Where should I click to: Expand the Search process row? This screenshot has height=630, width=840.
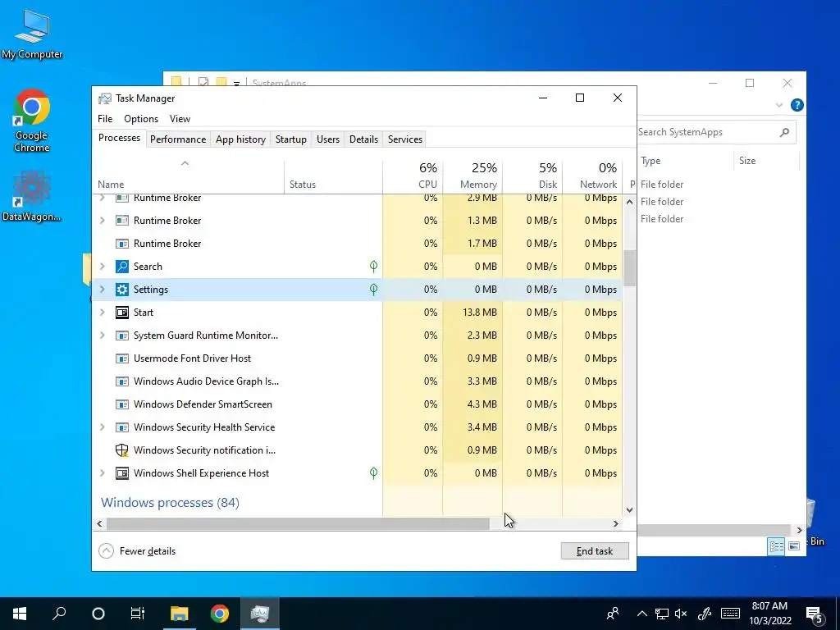point(103,267)
